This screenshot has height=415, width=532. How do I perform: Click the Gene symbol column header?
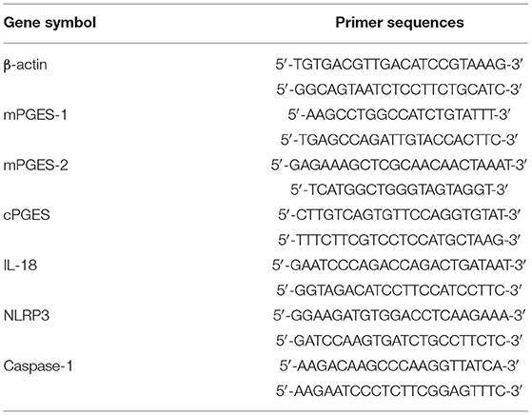coord(49,23)
